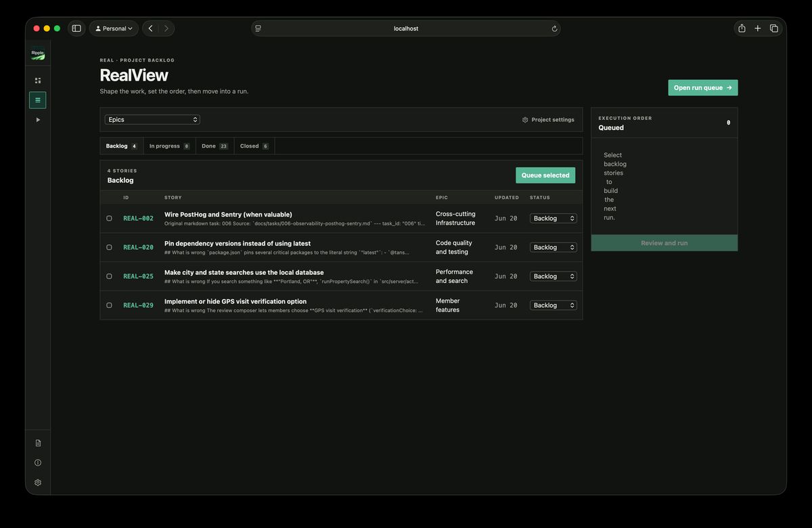Open the run play sidebar icon

[38, 120]
